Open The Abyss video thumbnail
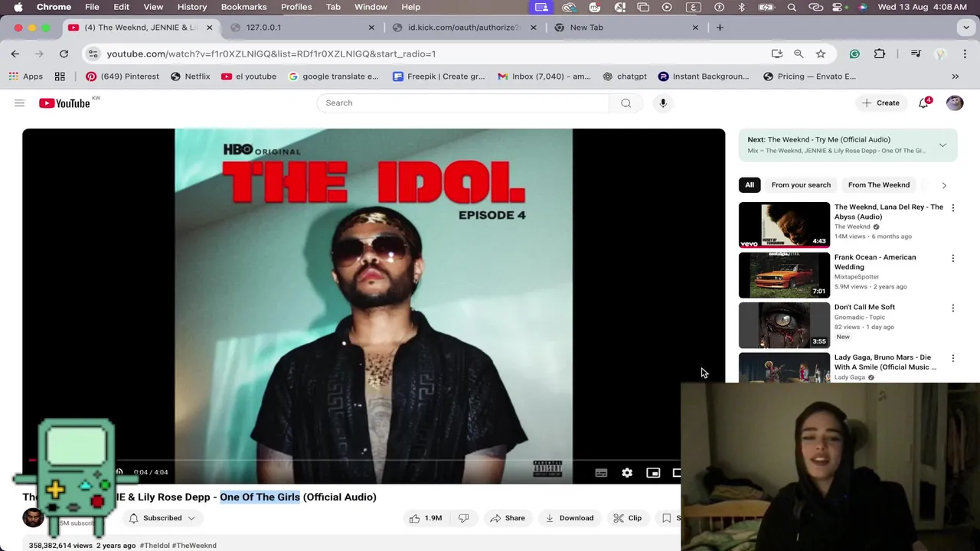Viewport: 980px width, 551px height. click(x=784, y=225)
